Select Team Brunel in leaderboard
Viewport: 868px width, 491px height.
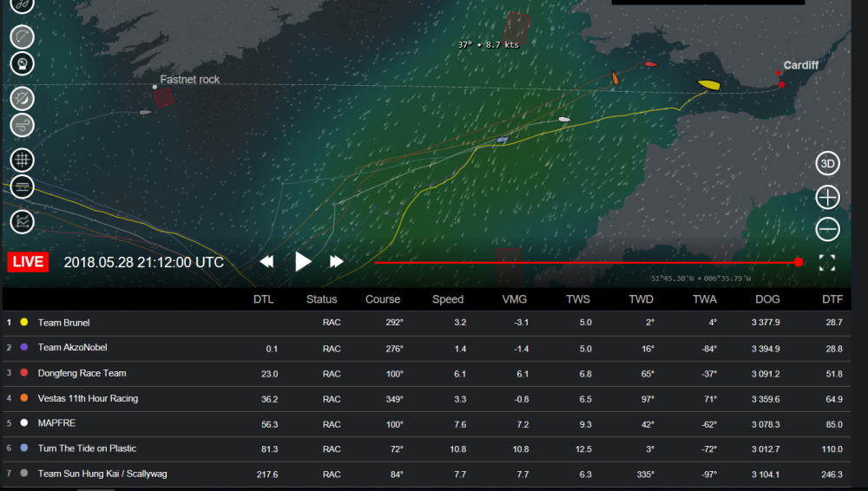63,323
